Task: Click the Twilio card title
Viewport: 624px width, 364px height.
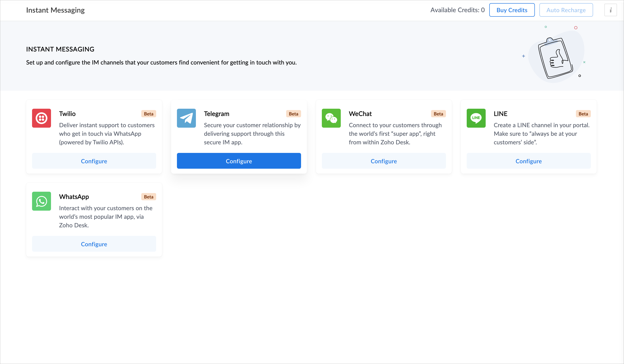Action: (67, 114)
